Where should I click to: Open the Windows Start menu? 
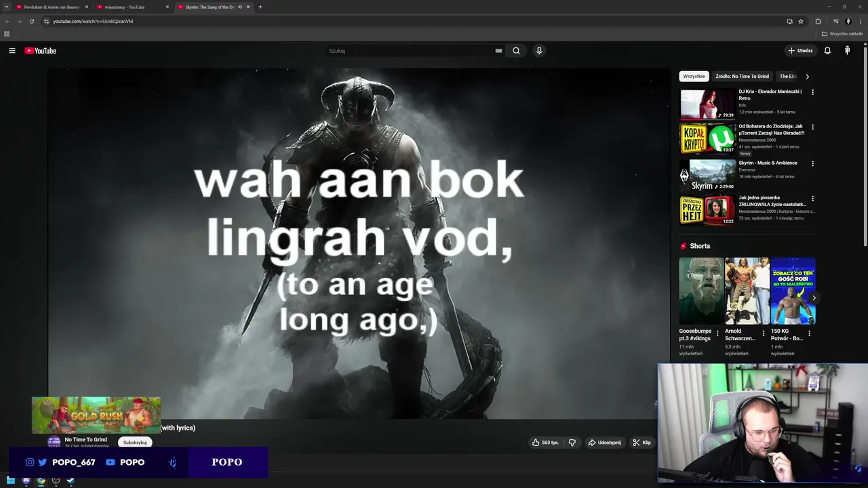click(x=11, y=481)
